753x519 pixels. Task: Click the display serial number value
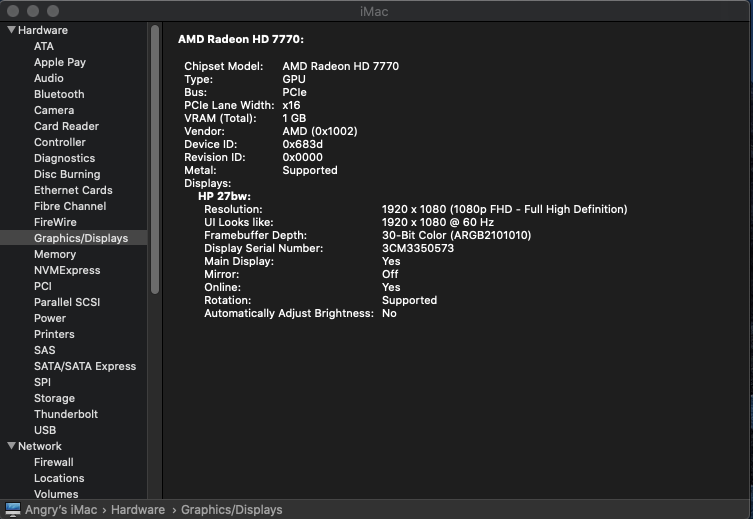point(417,248)
